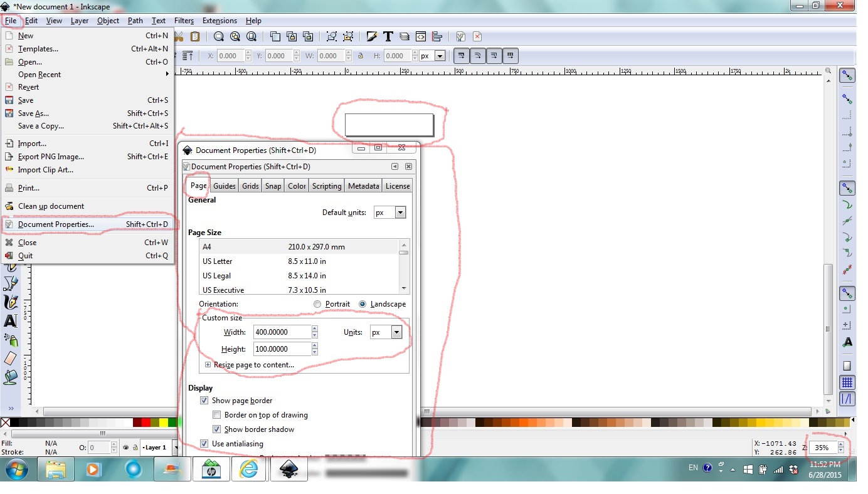
Task: Decrease the custom Height stepper
Action: pyautogui.click(x=315, y=352)
